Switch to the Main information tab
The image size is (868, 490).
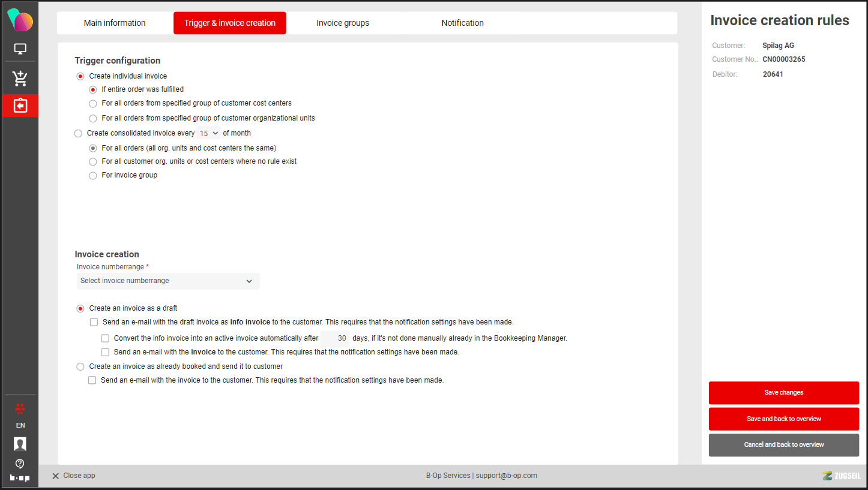115,23
